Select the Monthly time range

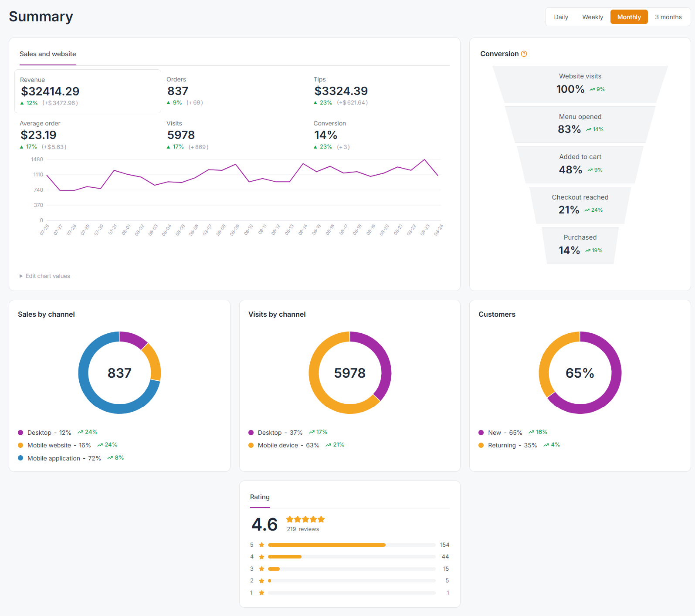coord(629,17)
